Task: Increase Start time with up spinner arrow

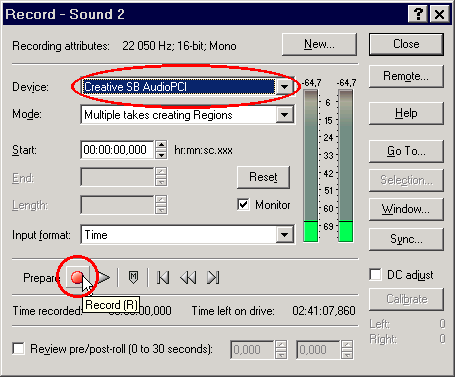Action: pos(161,145)
